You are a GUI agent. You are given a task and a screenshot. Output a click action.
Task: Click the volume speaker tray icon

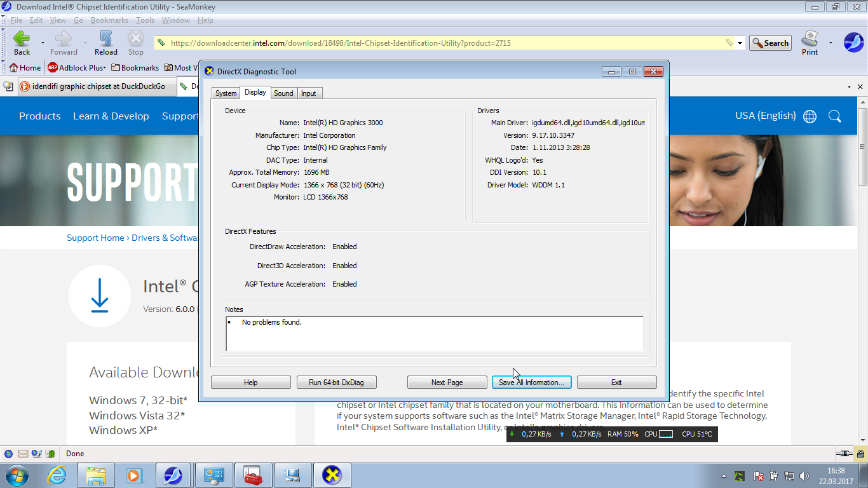click(805, 476)
